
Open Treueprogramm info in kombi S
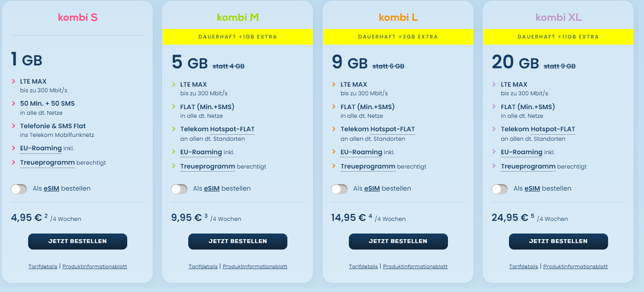(x=48, y=163)
